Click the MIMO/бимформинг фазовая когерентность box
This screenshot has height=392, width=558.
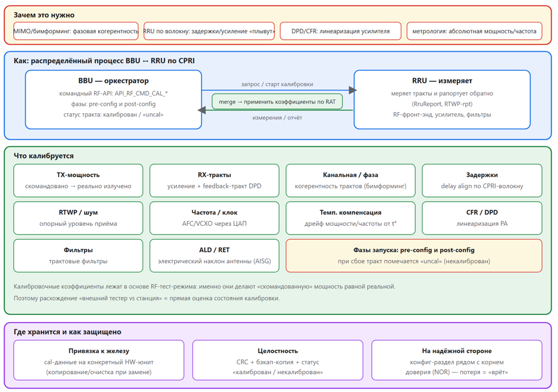click(x=76, y=31)
